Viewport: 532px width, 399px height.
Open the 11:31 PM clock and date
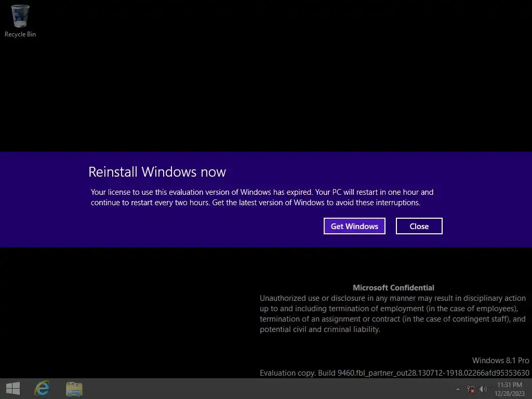510,389
